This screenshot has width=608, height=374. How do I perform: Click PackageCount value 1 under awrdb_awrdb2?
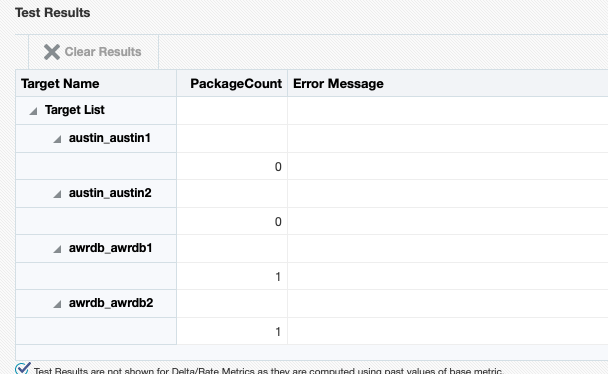[278, 332]
